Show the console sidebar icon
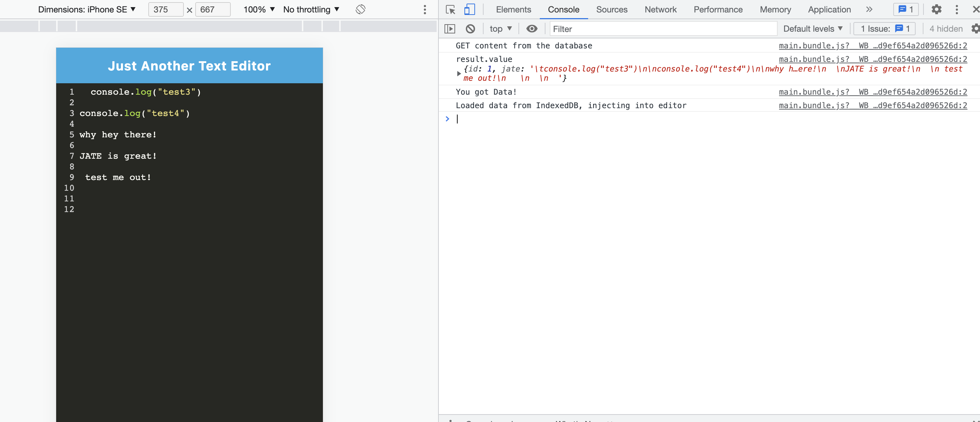The width and height of the screenshot is (980, 422). tap(450, 28)
